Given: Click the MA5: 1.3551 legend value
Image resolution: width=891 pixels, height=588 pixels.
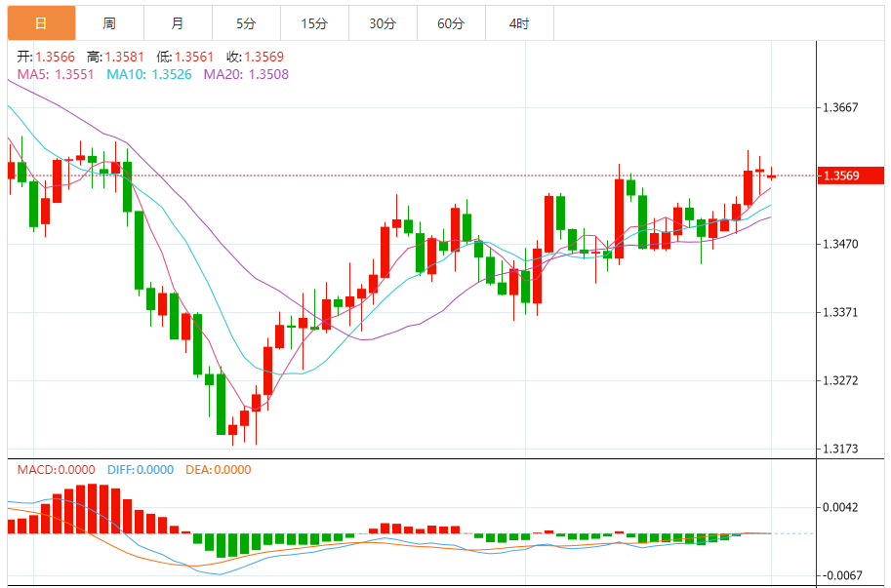Looking at the screenshot, I should tap(55, 74).
